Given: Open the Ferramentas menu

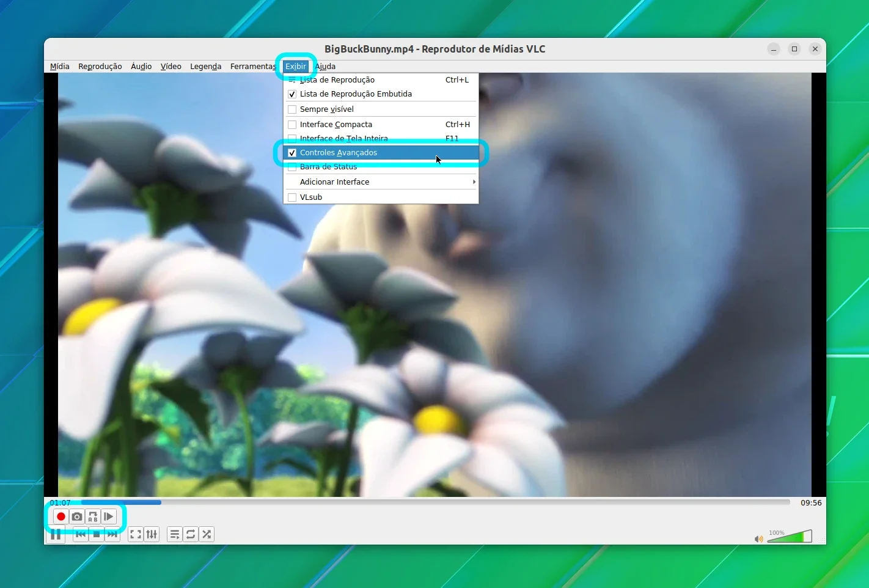Looking at the screenshot, I should (x=253, y=66).
